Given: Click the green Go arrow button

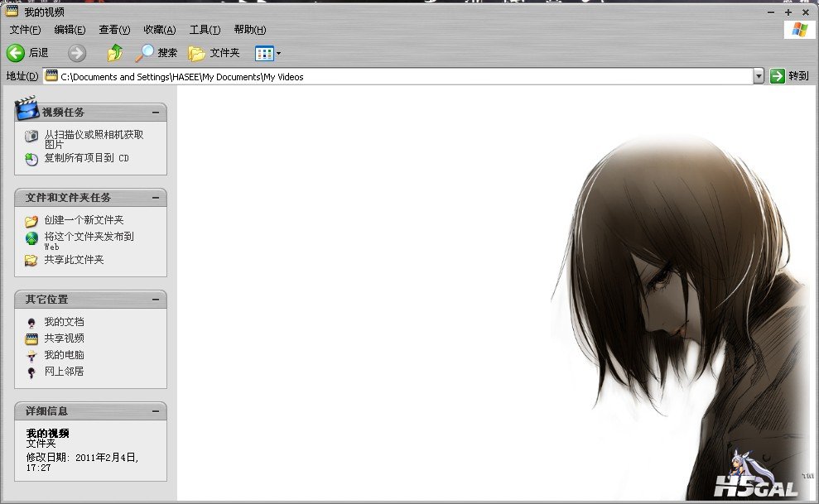Looking at the screenshot, I should click(x=777, y=76).
